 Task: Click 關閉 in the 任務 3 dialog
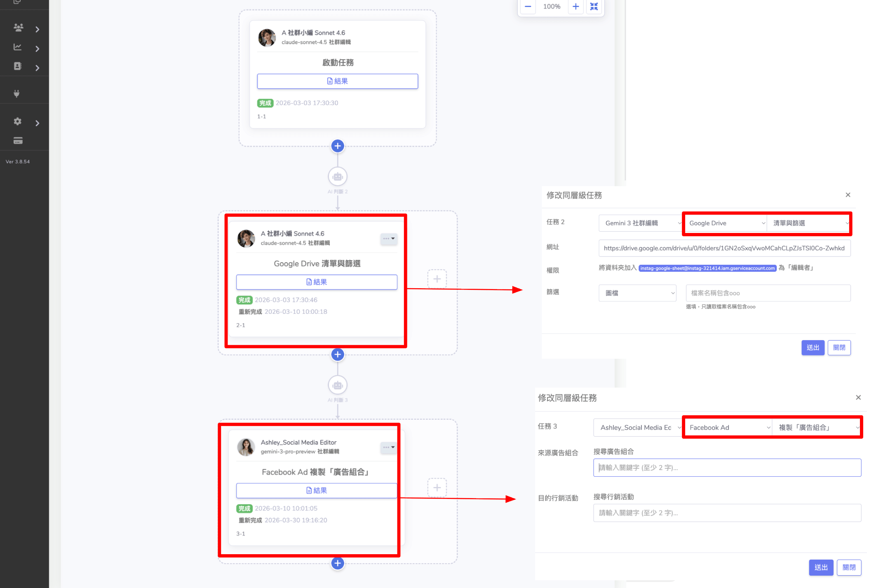(849, 567)
